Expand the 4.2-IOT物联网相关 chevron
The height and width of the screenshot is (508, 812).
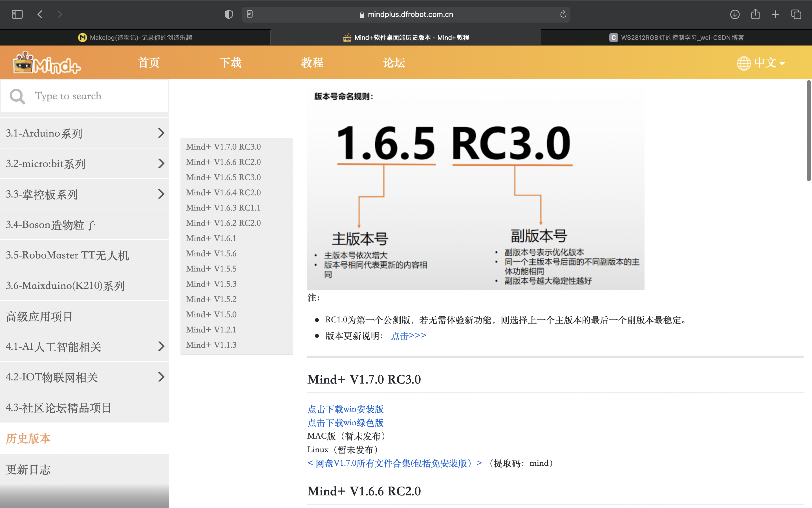click(161, 377)
